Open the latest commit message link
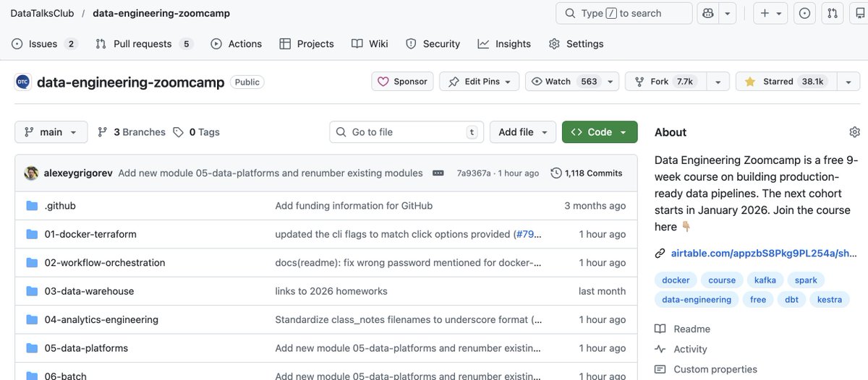The image size is (868, 380). pyautogui.click(x=271, y=173)
